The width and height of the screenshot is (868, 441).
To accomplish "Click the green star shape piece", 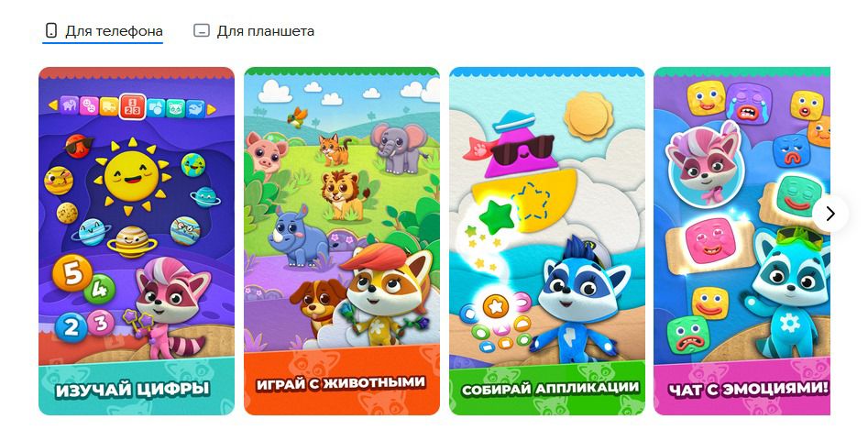I will (496, 216).
